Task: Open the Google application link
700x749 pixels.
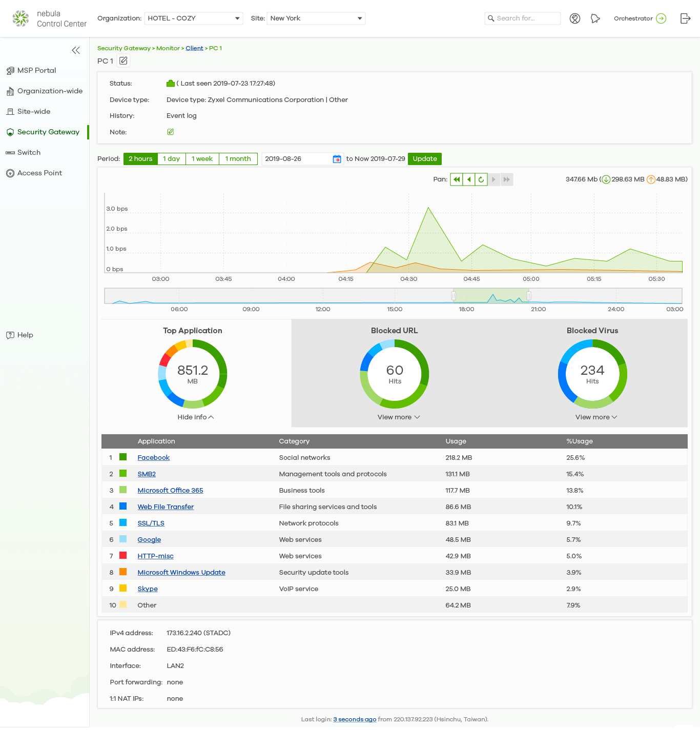Action: [149, 540]
